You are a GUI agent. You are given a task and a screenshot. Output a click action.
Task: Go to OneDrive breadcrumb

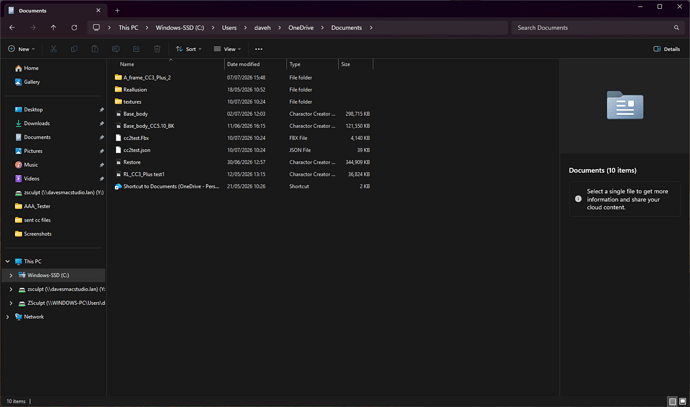[x=301, y=28]
